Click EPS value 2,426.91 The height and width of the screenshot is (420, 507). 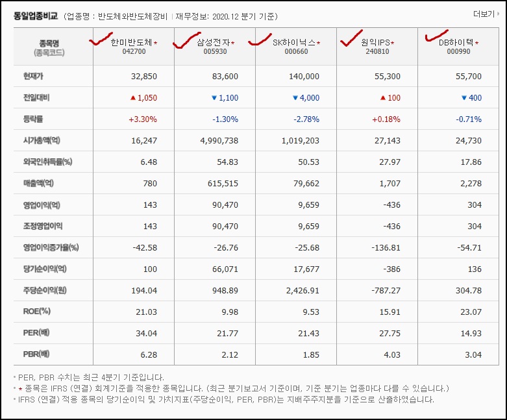tap(303, 290)
